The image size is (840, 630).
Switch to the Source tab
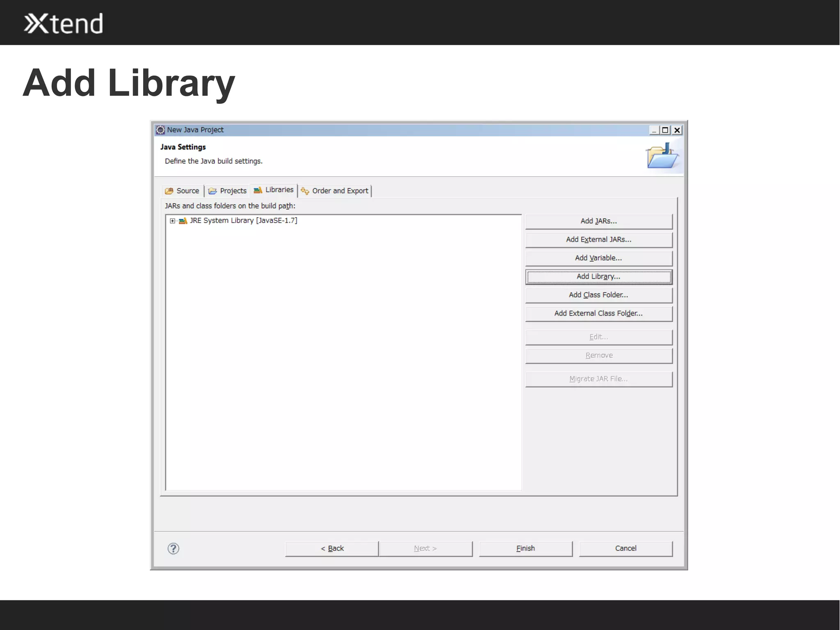pos(182,191)
